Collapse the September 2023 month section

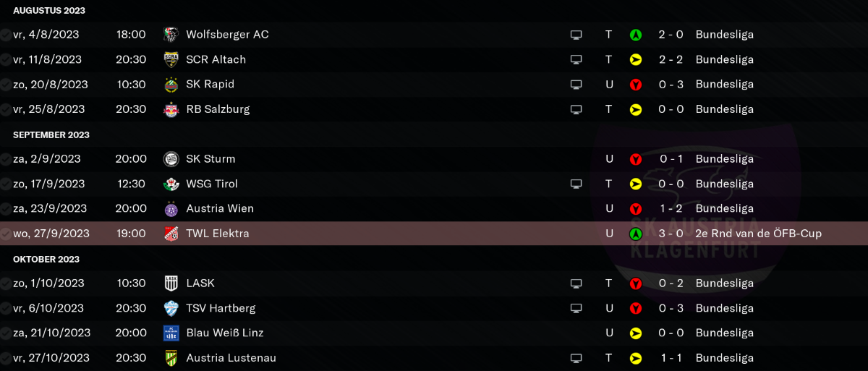point(51,135)
